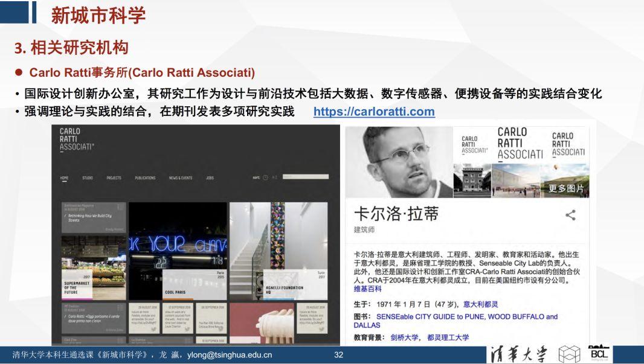The height and width of the screenshot is (364, 644).
Task: Open the radiator image tile on red background
Action: [x=262, y=324]
